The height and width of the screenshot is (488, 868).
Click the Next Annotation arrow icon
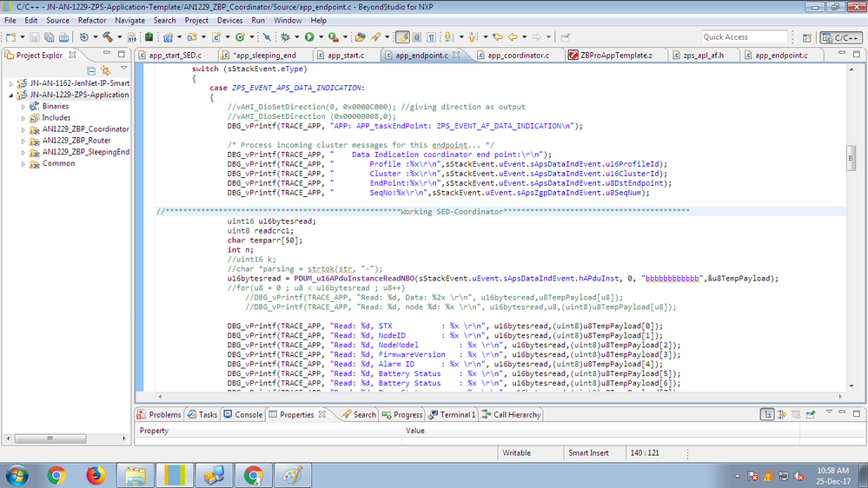coord(448,37)
